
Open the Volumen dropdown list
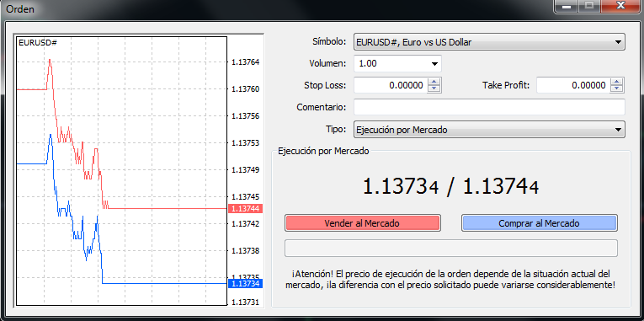click(434, 64)
